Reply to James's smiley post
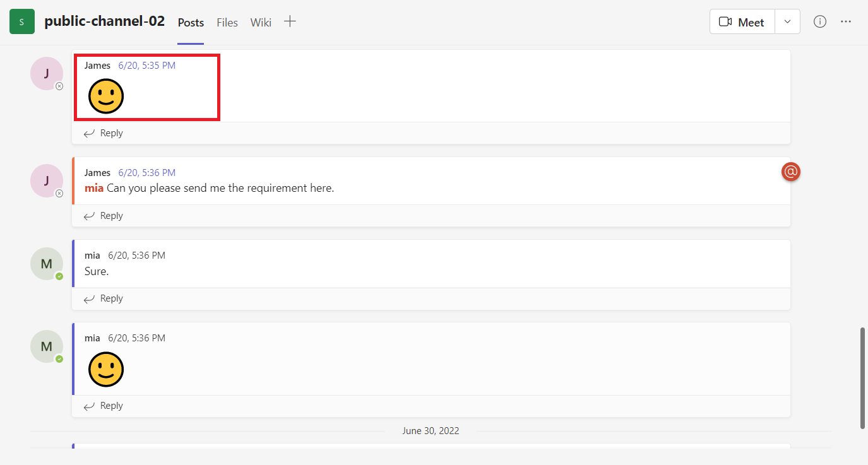The height and width of the screenshot is (465, 868). click(x=104, y=133)
